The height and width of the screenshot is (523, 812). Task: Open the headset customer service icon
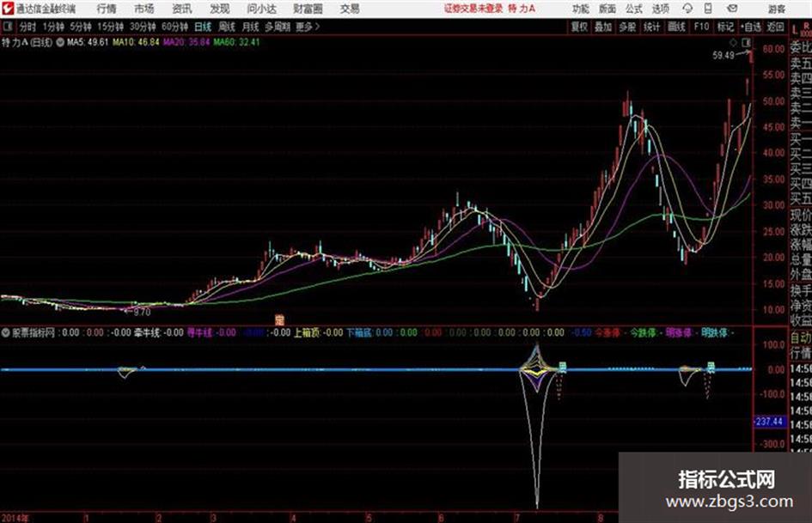coord(687,9)
